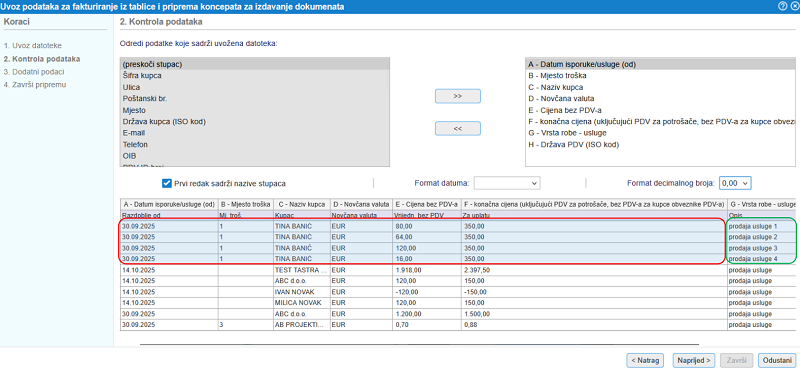Click the 'AB PROJEKTI...' customer cell

click(x=302, y=324)
